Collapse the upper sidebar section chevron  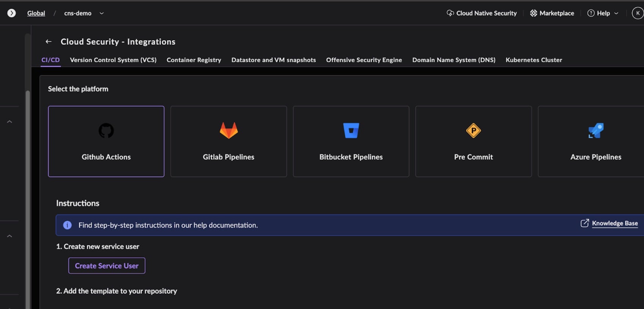10,122
